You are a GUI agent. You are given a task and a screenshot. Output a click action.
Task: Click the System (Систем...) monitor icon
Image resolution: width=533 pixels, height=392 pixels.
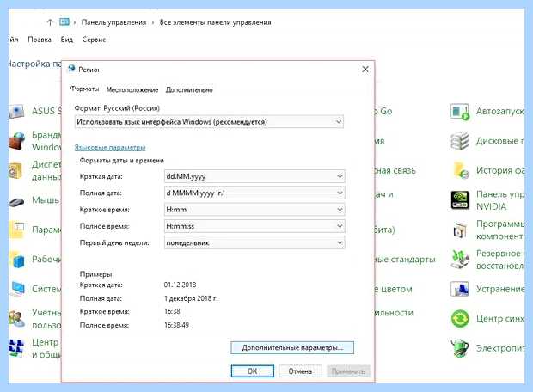click(x=17, y=289)
